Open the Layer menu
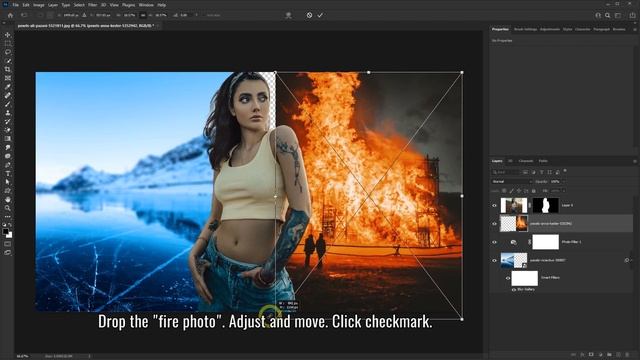 click(x=53, y=5)
